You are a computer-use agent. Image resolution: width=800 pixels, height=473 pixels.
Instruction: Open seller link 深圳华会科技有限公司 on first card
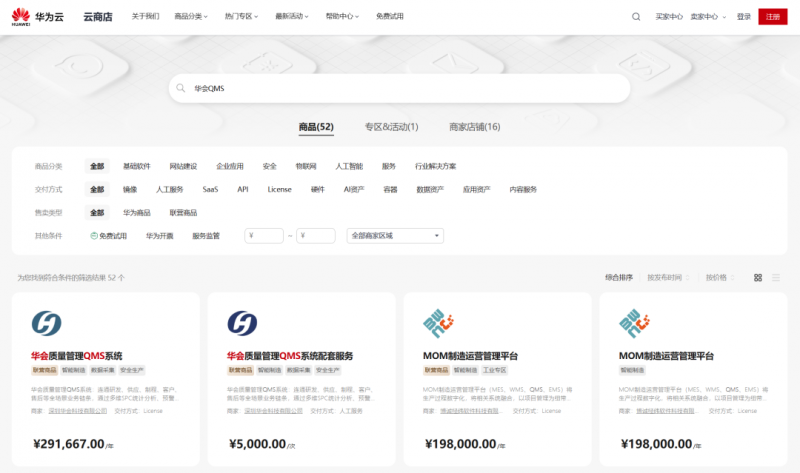pyautogui.click(x=78, y=411)
